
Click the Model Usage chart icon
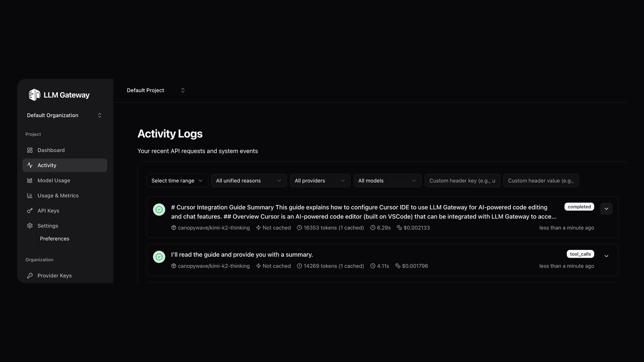(30, 180)
